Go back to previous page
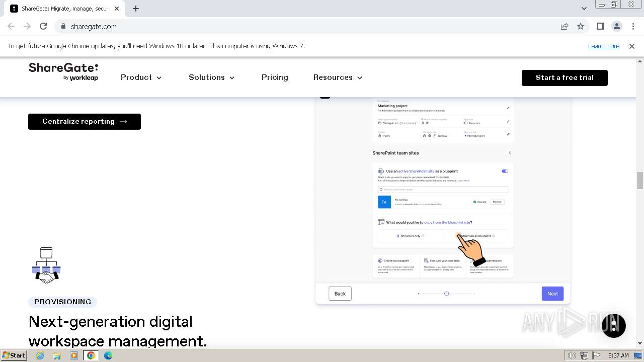 tap(11, 26)
